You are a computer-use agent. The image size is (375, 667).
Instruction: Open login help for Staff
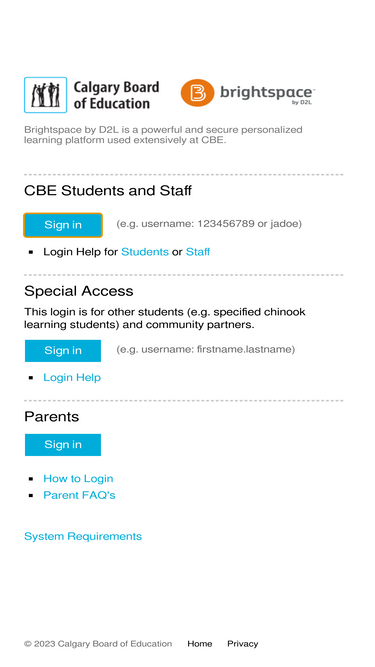(198, 252)
